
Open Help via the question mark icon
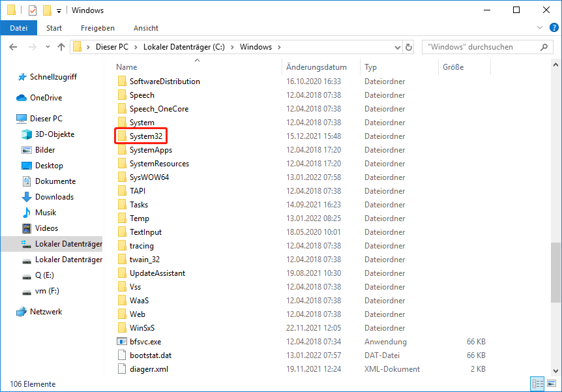[x=554, y=27]
